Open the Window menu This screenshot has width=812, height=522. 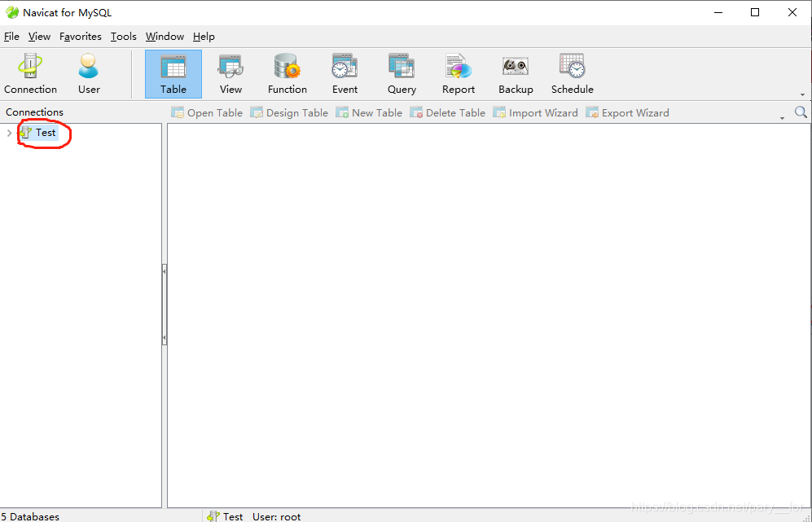pyautogui.click(x=165, y=37)
